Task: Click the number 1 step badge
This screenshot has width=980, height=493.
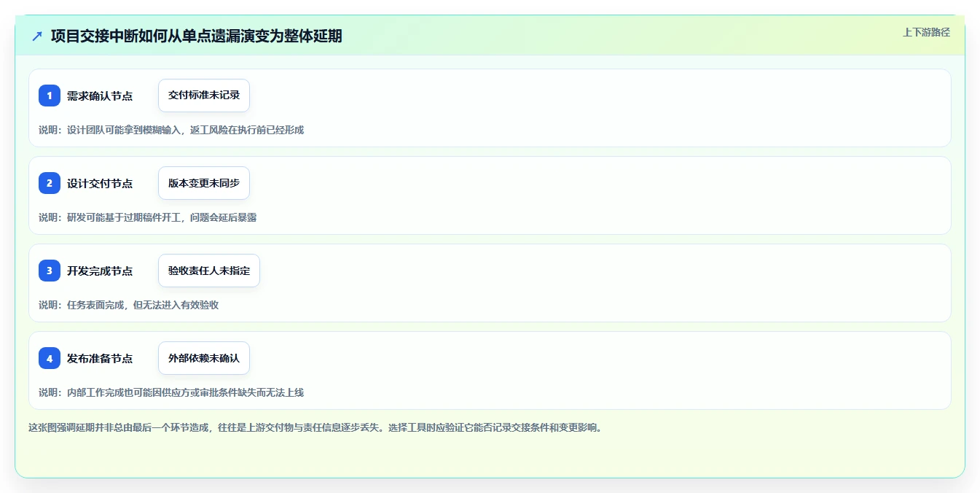Action: [50, 96]
